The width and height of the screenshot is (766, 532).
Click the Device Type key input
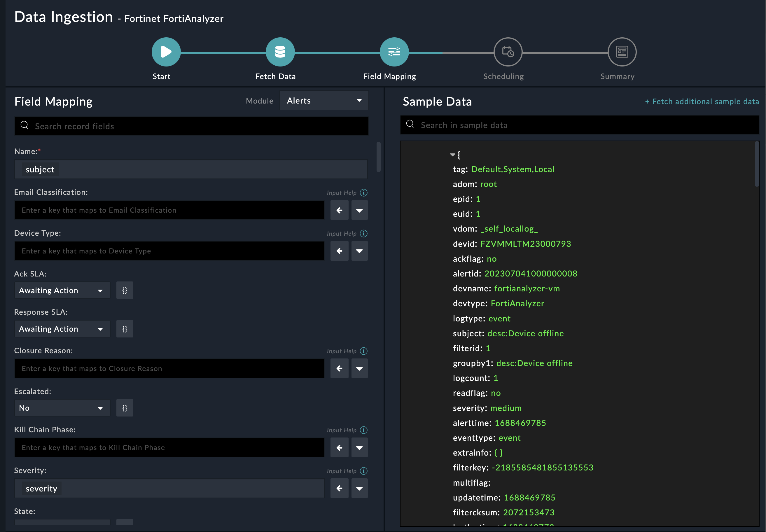[x=169, y=251]
